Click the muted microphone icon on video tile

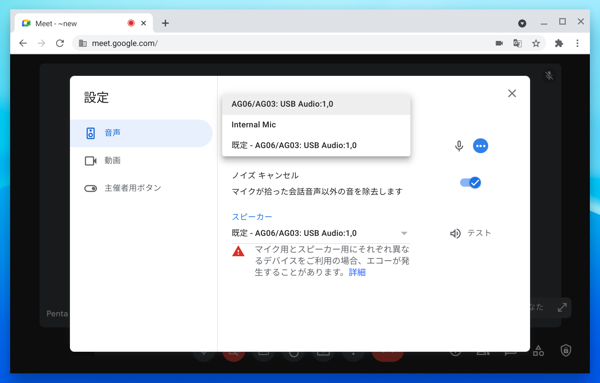click(549, 76)
